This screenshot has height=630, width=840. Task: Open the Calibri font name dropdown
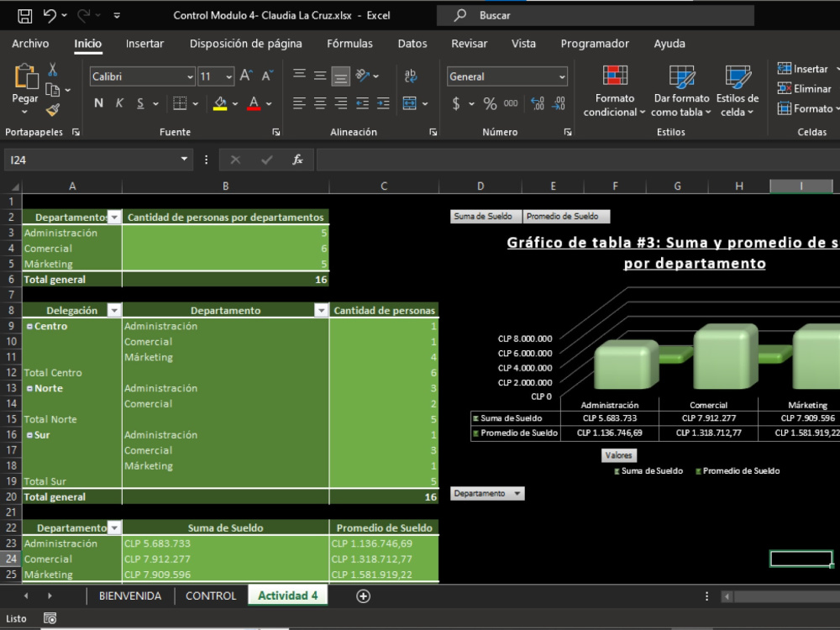(190, 76)
